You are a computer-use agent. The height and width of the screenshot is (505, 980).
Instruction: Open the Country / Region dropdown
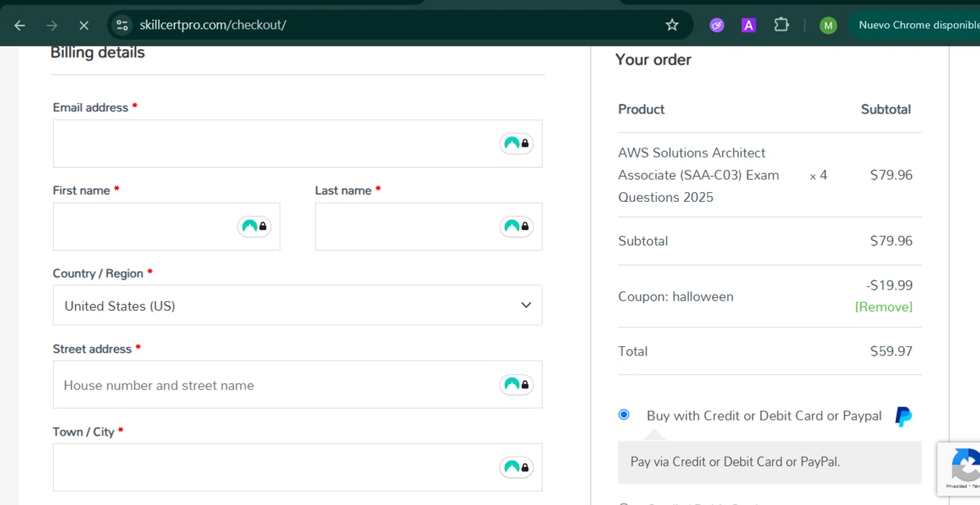[297, 305]
